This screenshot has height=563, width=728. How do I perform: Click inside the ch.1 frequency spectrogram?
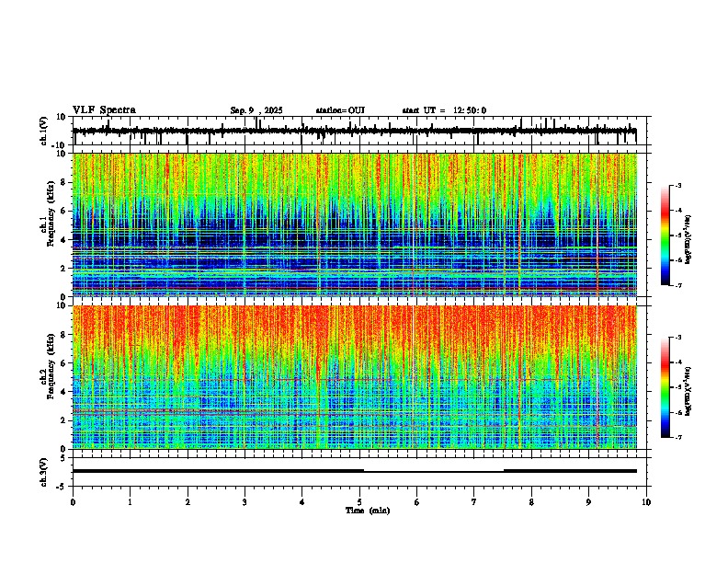[x=355, y=224]
